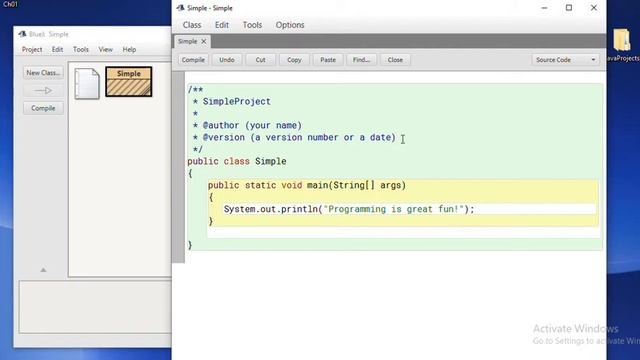Open the View menu in BlueJ window

point(105,49)
